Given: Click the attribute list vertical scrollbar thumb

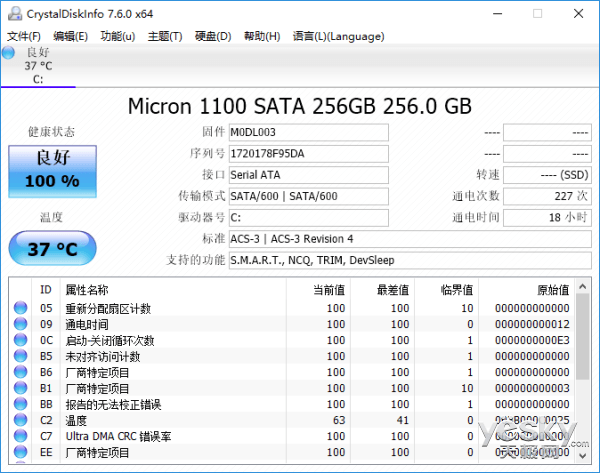Looking at the screenshot, I should pyautogui.click(x=582, y=336).
